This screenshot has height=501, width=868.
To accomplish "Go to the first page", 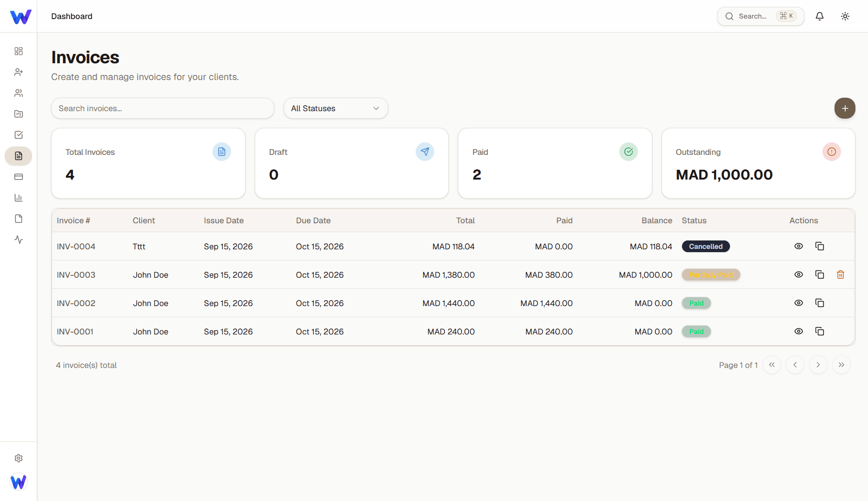I will tap(772, 365).
